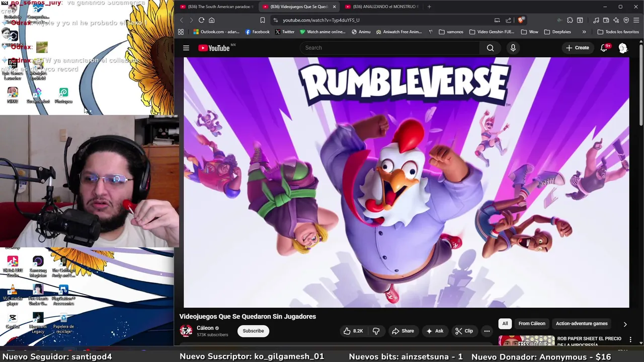Open the Twitter bookmark
The width and height of the screenshot is (644, 362).
point(285,32)
